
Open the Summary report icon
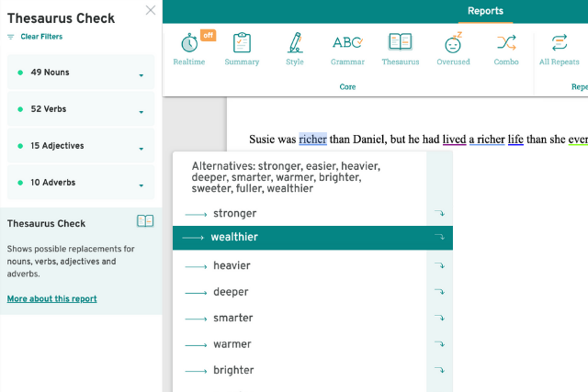click(242, 42)
